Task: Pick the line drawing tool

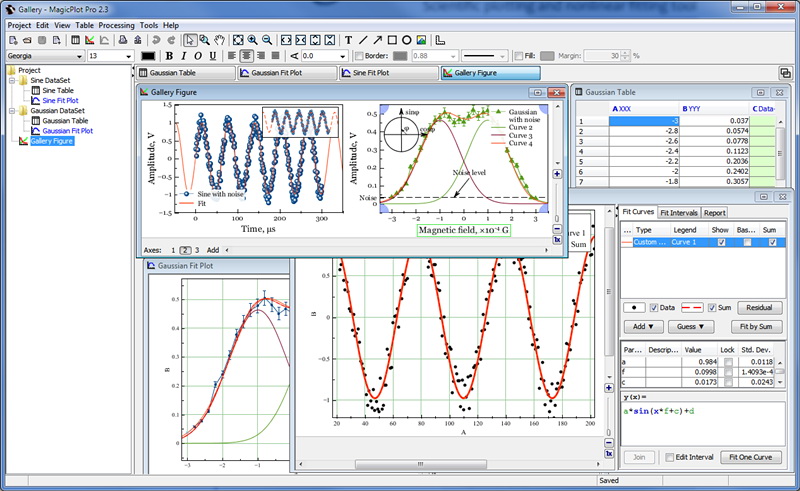Action: coord(362,40)
